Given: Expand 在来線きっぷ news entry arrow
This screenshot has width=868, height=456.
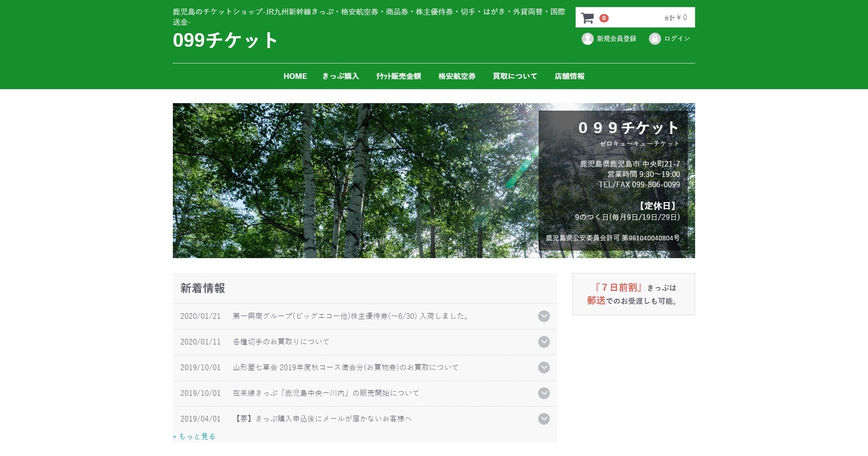Looking at the screenshot, I should pyautogui.click(x=544, y=393).
